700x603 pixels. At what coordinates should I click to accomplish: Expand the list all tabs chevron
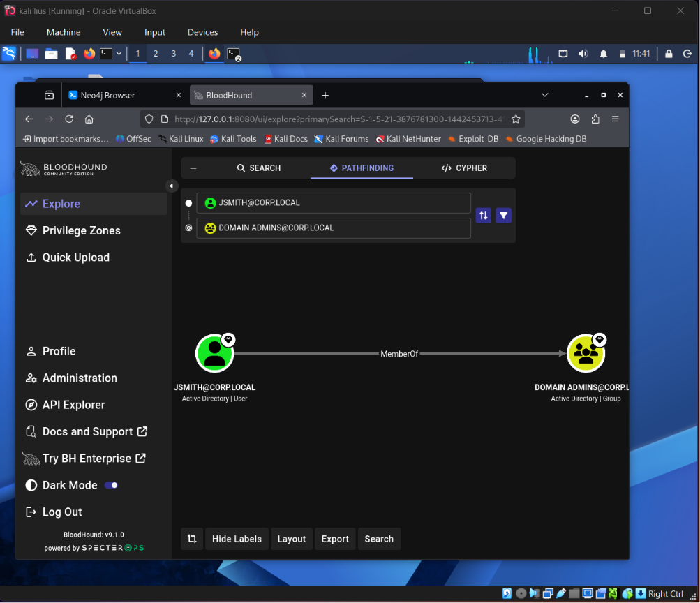pos(544,95)
